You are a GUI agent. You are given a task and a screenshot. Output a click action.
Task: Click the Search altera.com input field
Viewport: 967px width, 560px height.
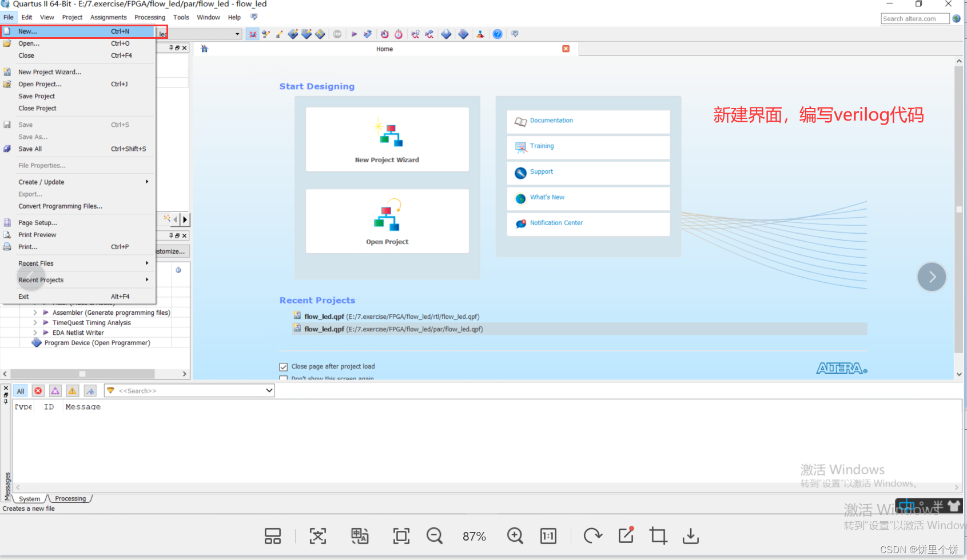[x=915, y=19]
